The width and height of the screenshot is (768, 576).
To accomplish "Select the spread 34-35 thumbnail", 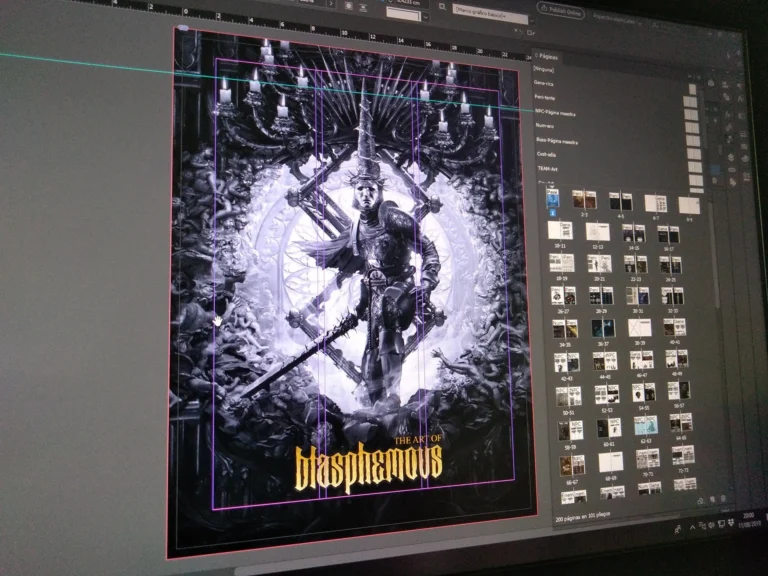I will pyautogui.click(x=565, y=329).
